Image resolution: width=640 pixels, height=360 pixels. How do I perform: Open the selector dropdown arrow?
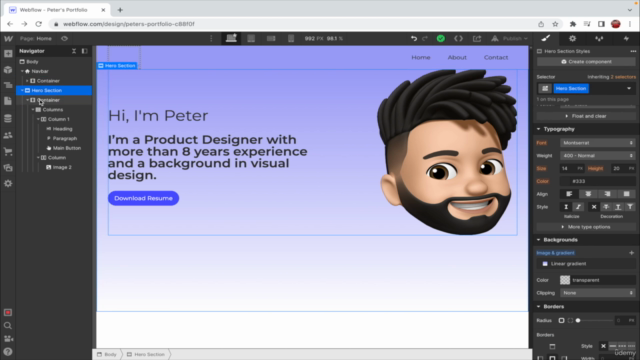pos(629,88)
